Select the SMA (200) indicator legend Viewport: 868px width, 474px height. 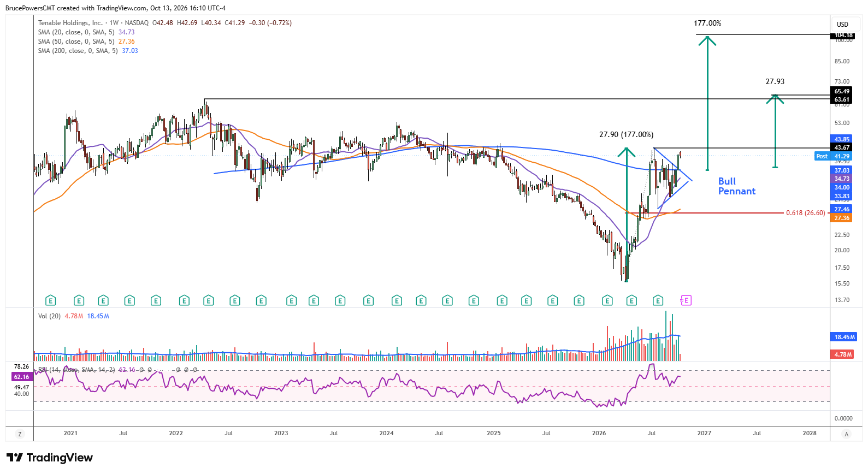pos(88,51)
